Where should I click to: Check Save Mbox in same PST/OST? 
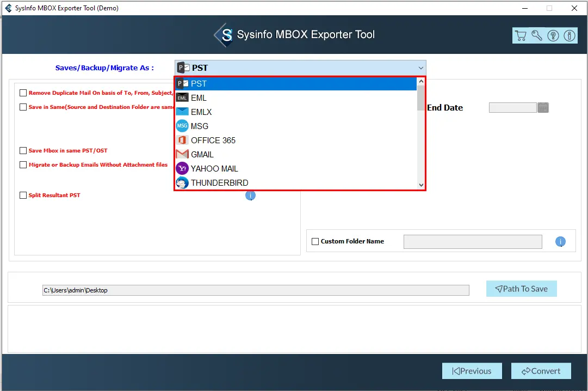click(23, 151)
